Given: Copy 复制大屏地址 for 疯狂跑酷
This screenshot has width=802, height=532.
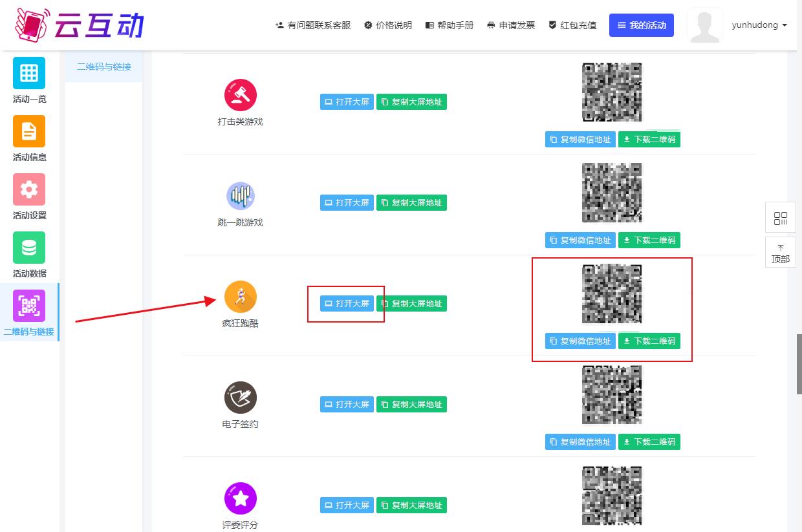Looking at the screenshot, I should click(x=412, y=304).
